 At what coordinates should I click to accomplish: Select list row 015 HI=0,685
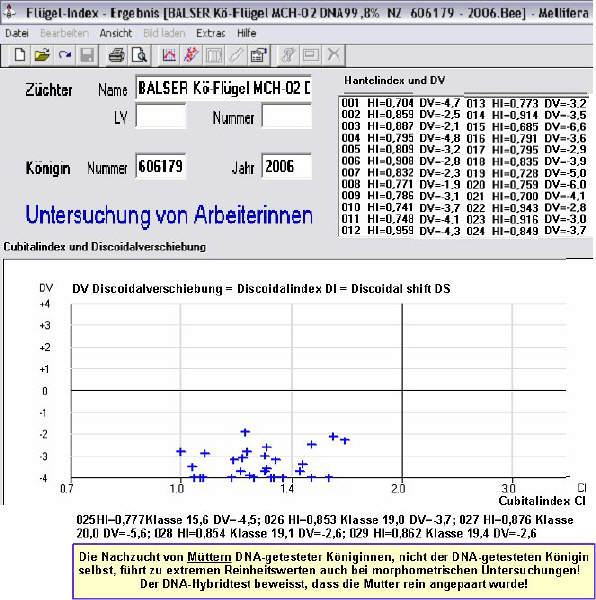coord(526,126)
